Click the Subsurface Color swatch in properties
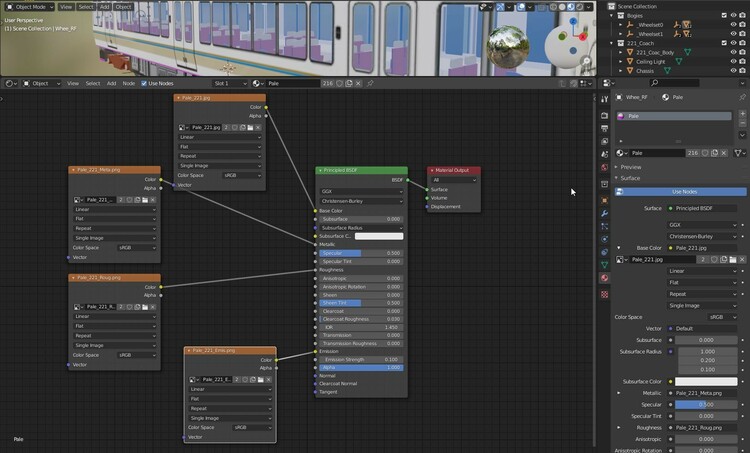Screen dimensions: 750x453 (705, 381)
